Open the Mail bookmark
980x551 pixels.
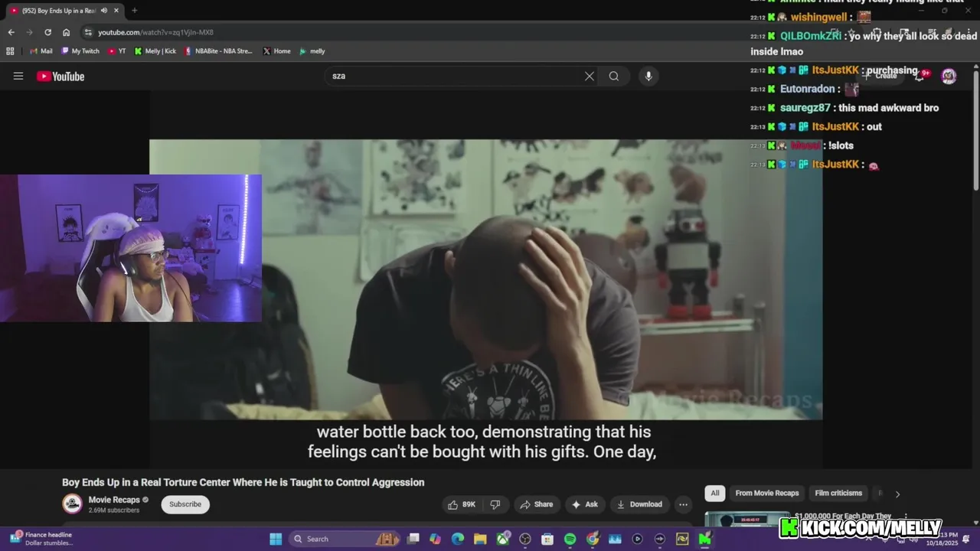tap(41, 51)
